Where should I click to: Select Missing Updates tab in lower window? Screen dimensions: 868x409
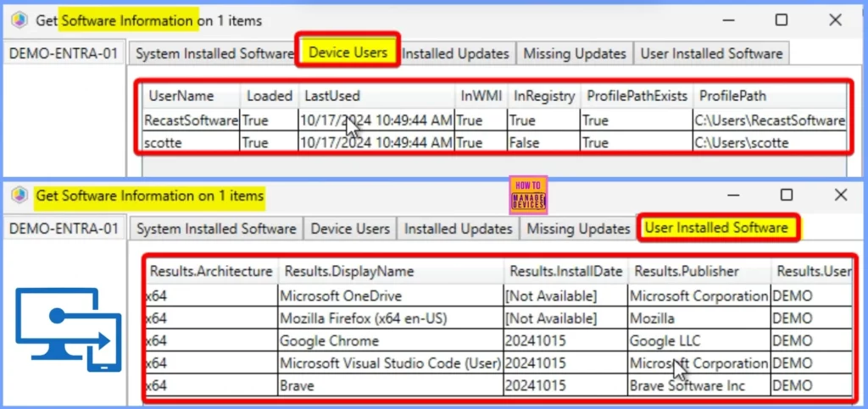pos(578,229)
